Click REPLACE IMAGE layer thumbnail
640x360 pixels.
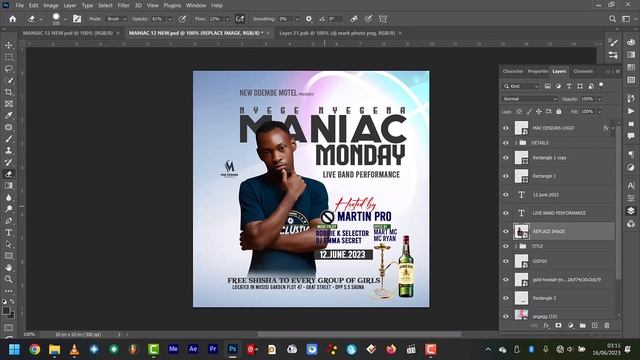pyautogui.click(x=521, y=231)
